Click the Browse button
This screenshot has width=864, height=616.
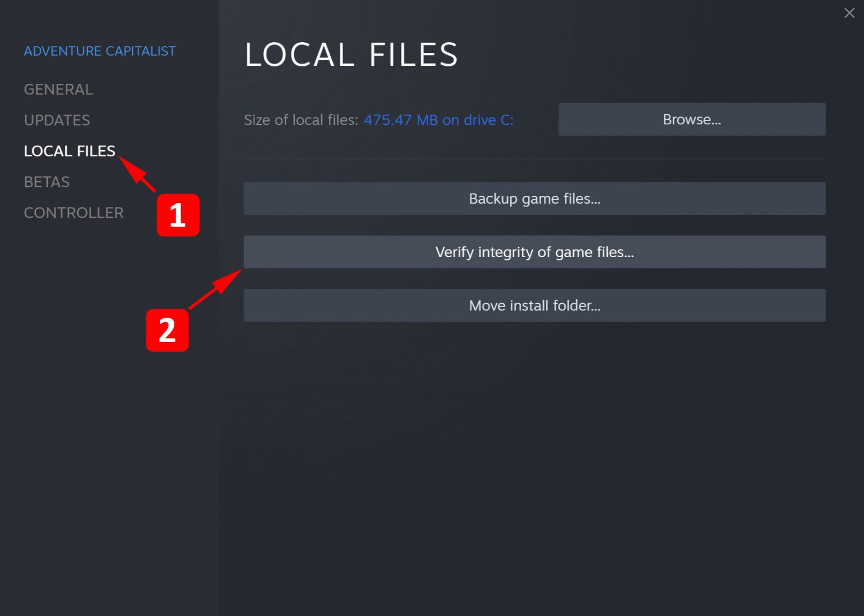pos(691,119)
